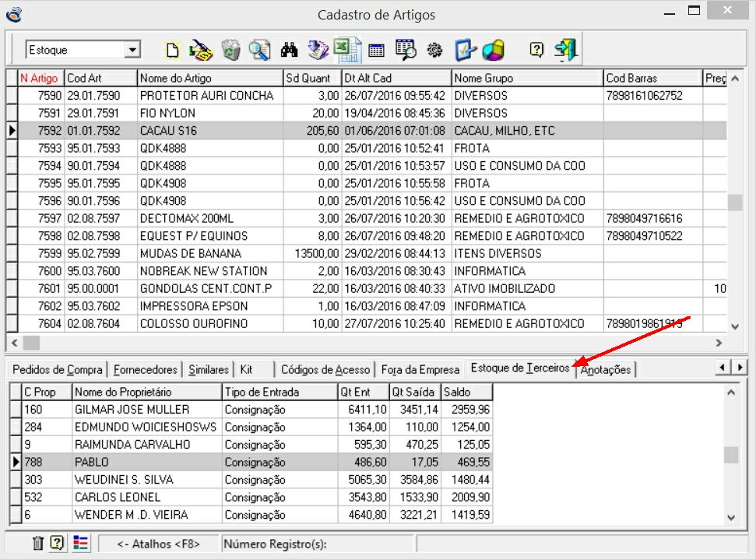Click the binoculars search icon
The image size is (756, 560).
point(290,50)
